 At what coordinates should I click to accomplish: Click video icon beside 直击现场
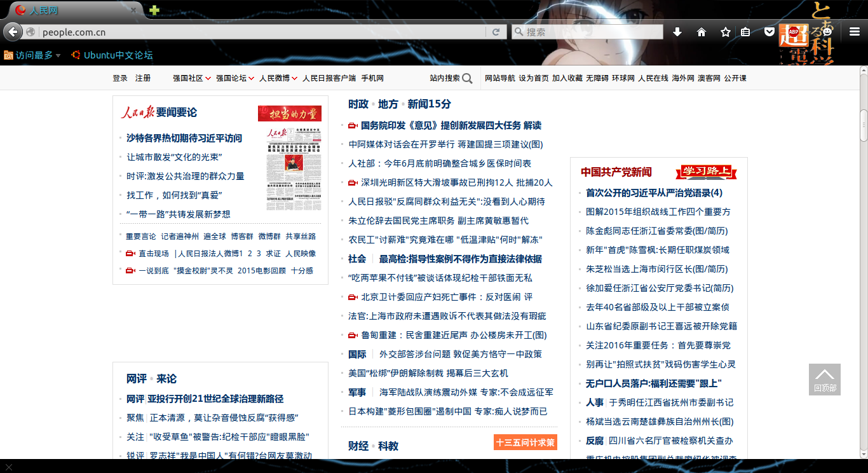(130, 254)
